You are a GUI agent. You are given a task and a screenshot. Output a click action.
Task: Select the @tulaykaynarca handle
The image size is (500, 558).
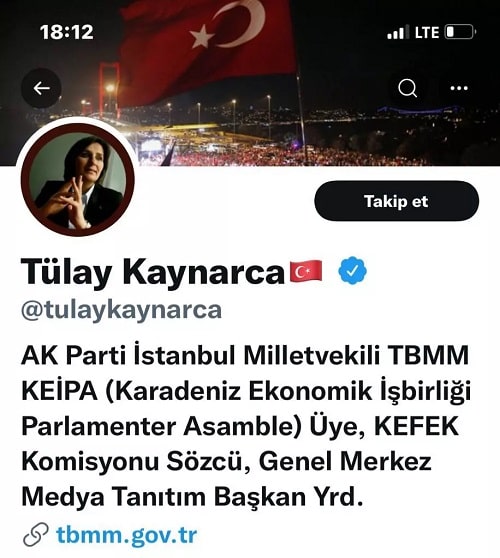[121, 311]
